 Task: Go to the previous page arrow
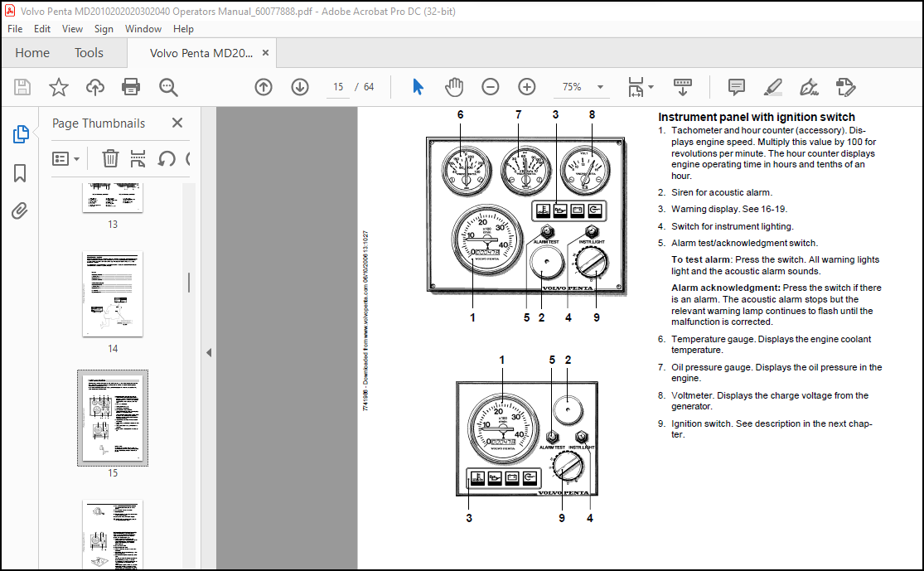[x=264, y=87]
